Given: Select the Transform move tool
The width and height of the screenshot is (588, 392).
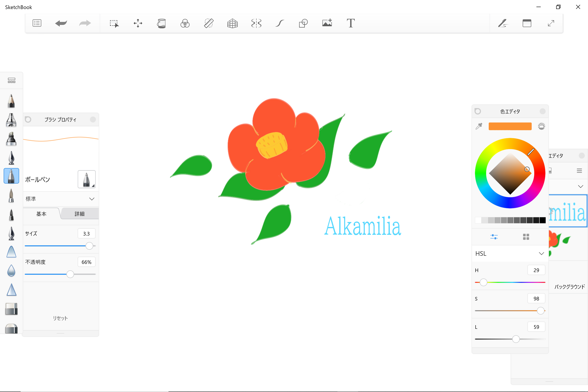Looking at the screenshot, I should pos(138,23).
